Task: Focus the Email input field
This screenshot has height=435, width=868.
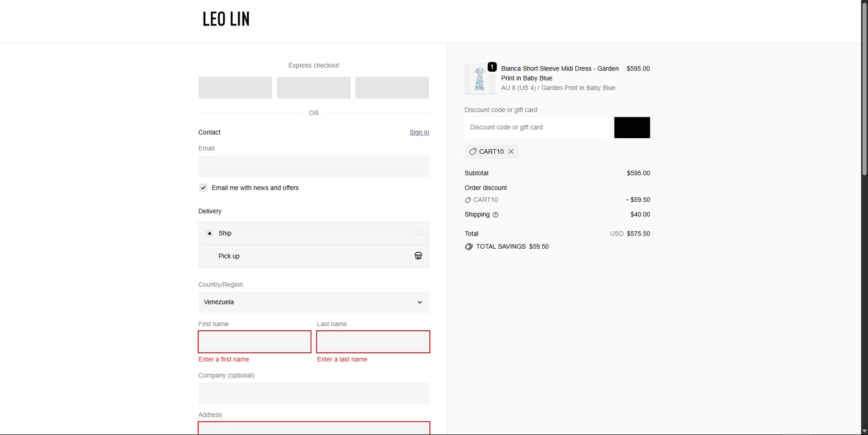Action: point(314,166)
